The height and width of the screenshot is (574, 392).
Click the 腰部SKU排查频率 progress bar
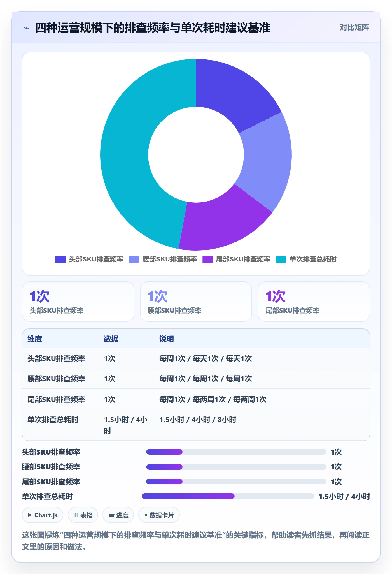(x=236, y=467)
